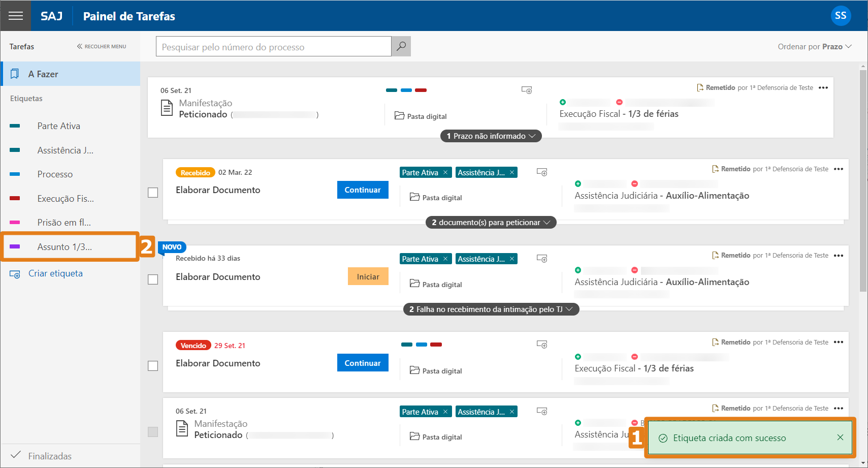Viewport: 868px width, 468px height.
Task: Open more options on bottom Peticionado task
Action: coord(839,409)
